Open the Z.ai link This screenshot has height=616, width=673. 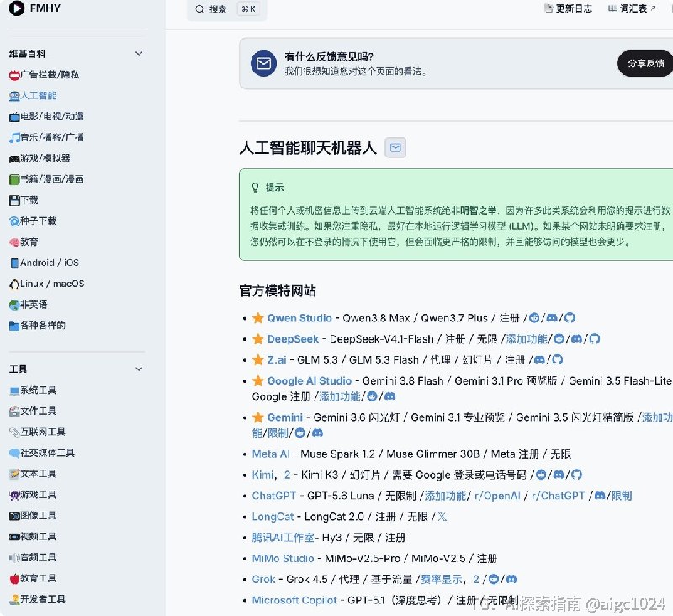[x=277, y=359]
